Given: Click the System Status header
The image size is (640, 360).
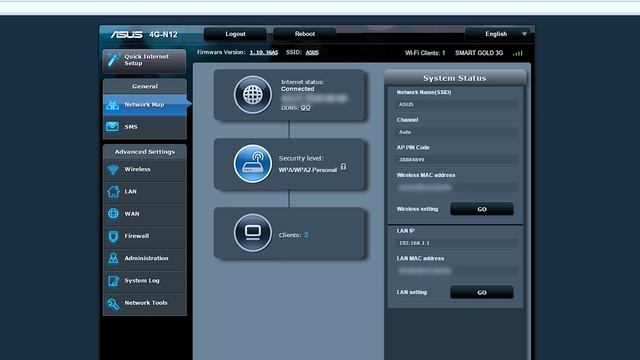Looking at the screenshot, I should (x=455, y=78).
